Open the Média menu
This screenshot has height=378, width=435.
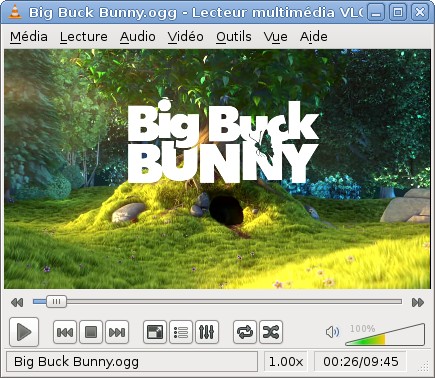pyautogui.click(x=29, y=36)
